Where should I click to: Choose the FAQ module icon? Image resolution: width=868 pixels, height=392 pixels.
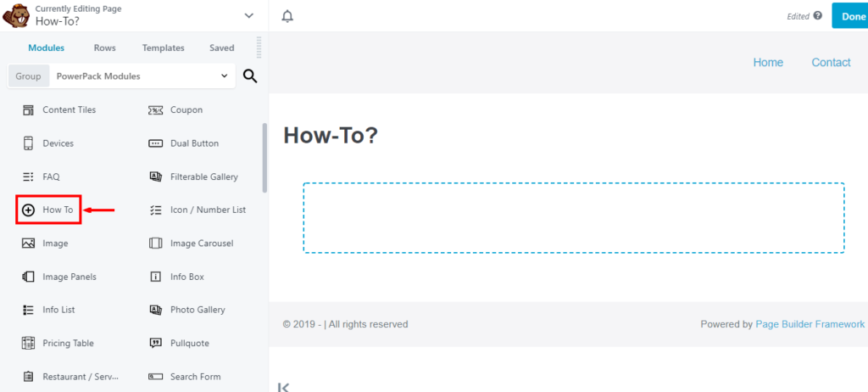28,176
